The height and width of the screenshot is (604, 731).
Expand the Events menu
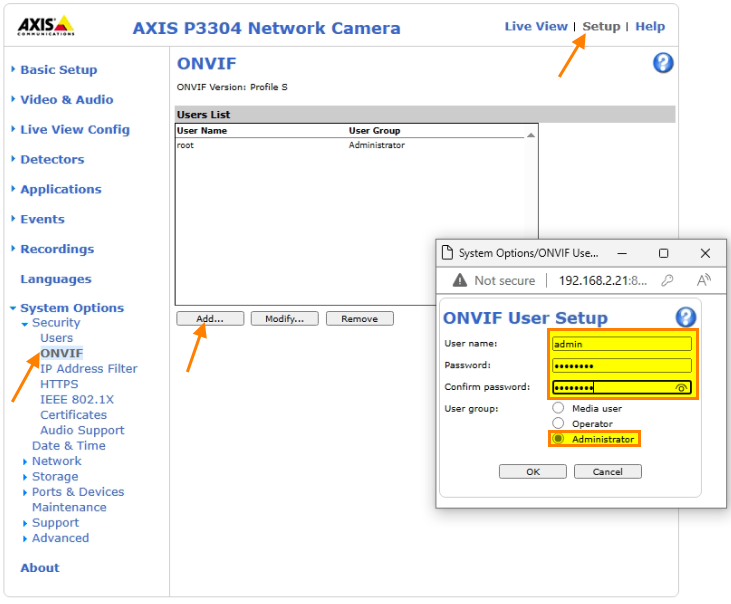[x=13, y=218]
